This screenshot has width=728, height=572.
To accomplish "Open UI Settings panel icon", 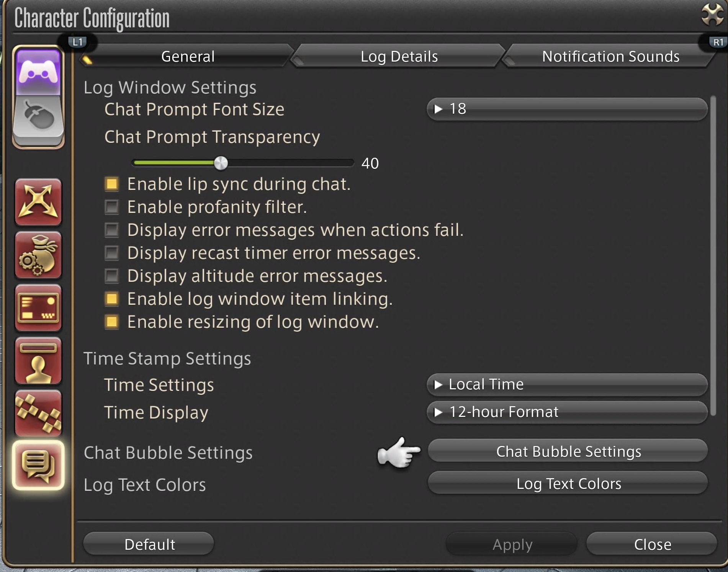I will (x=38, y=307).
